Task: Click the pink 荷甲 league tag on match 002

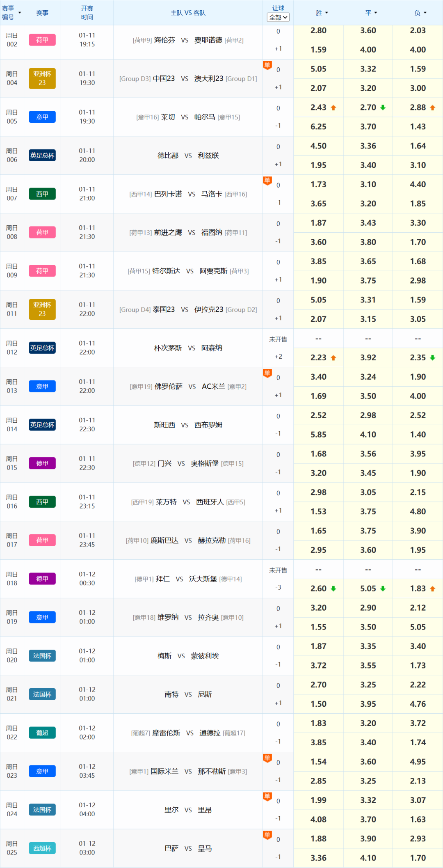Action: click(42, 40)
